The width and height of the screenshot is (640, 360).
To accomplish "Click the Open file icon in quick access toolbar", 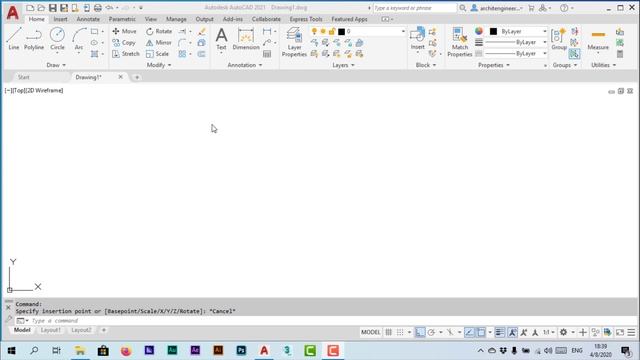I will tap(41, 8).
